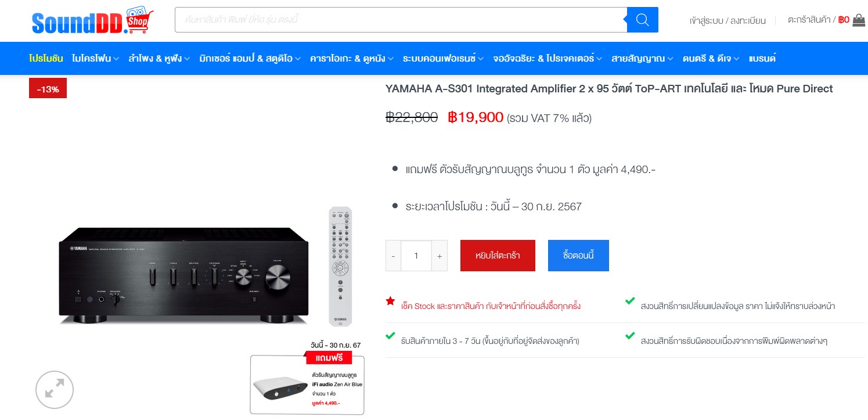Open the แบรนด์ menu item
Viewport: 868px width, 420px height.
tap(762, 59)
